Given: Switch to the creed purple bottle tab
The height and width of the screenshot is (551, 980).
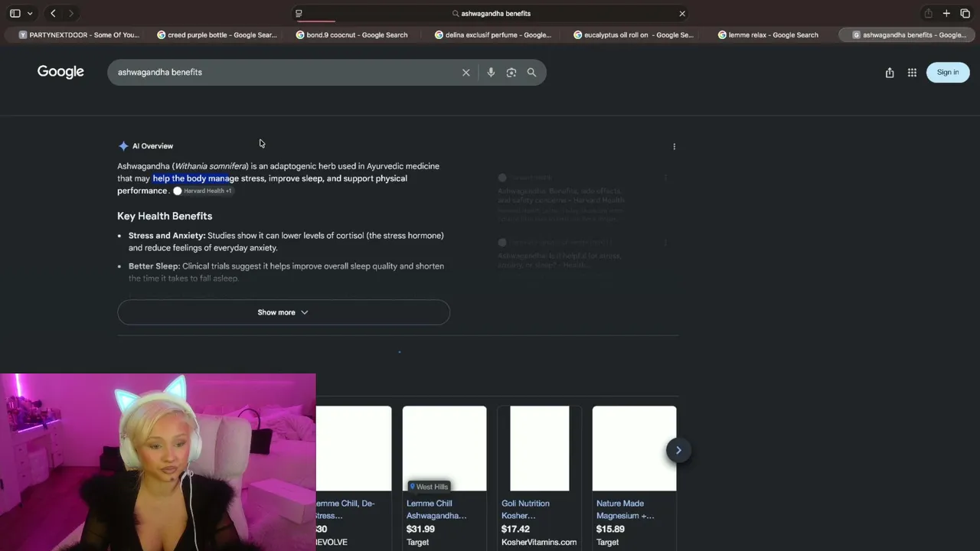Looking at the screenshot, I should (217, 34).
